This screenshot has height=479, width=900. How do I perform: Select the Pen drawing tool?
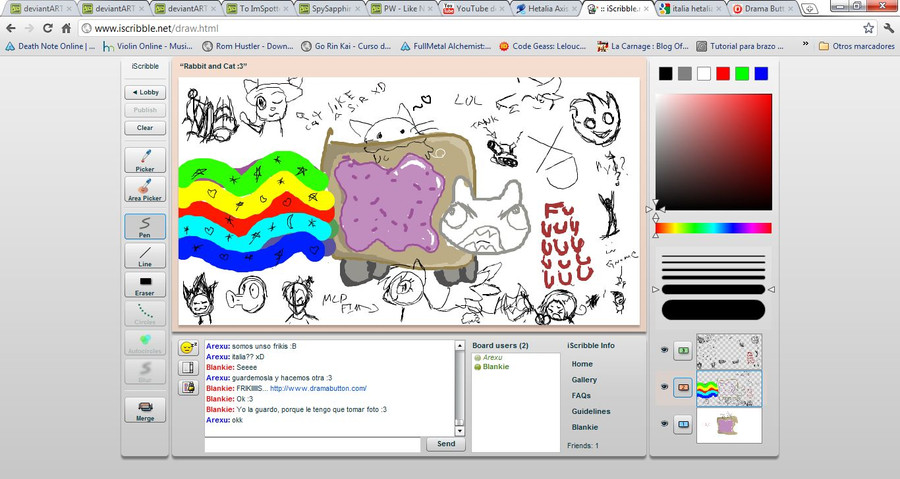tap(145, 226)
